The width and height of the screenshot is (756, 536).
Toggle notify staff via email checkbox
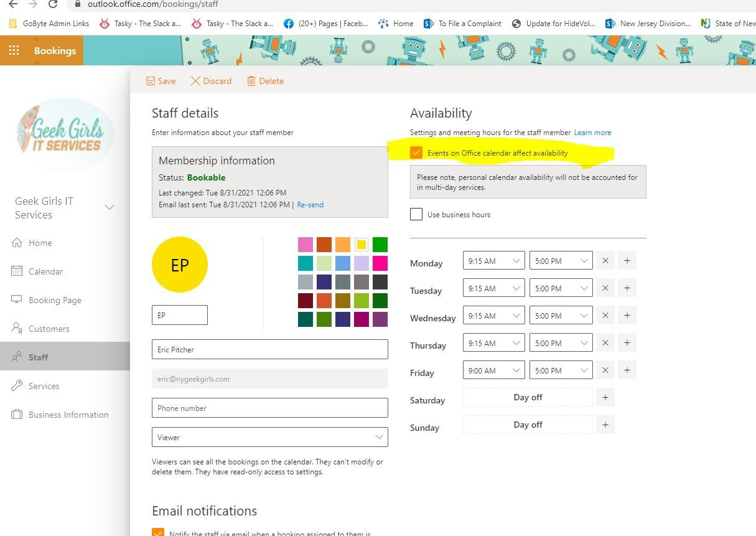(158, 532)
